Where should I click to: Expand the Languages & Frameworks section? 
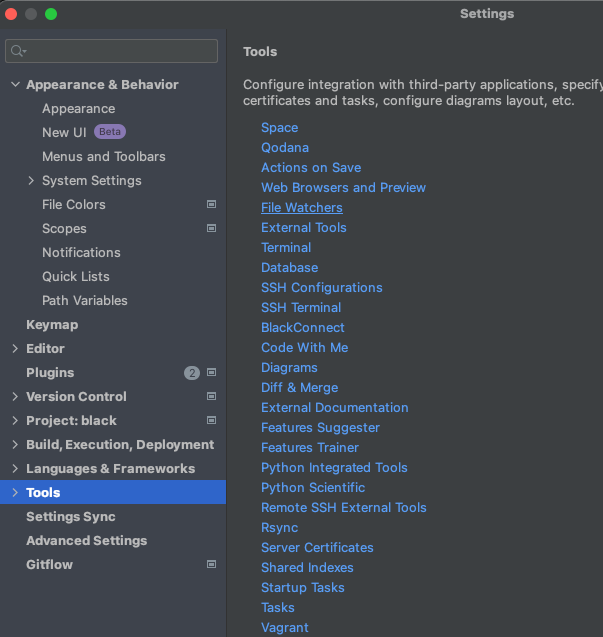click(15, 468)
